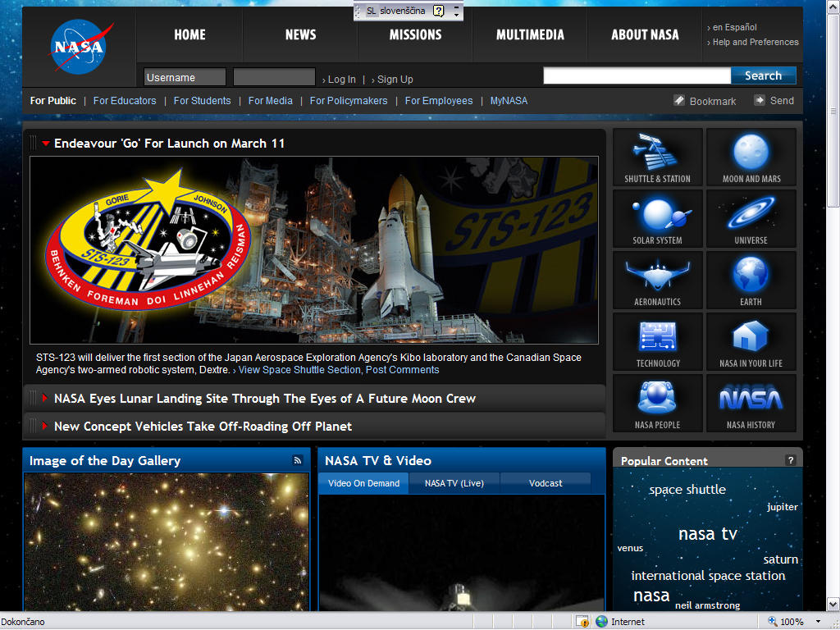The width and height of the screenshot is (840, 630).
Task: Switch to the Vodcast tab
Action: point(546,483)
